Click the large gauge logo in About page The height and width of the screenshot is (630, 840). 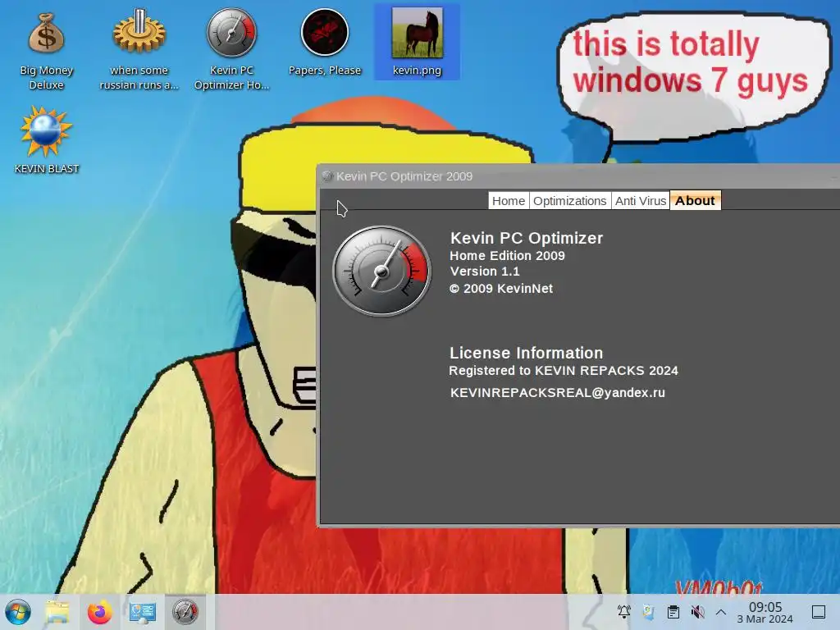tap(381, 271)
